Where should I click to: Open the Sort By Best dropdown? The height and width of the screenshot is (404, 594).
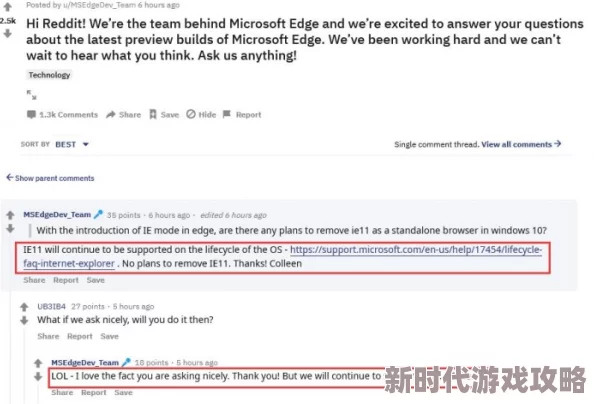[x=72, y=144]
